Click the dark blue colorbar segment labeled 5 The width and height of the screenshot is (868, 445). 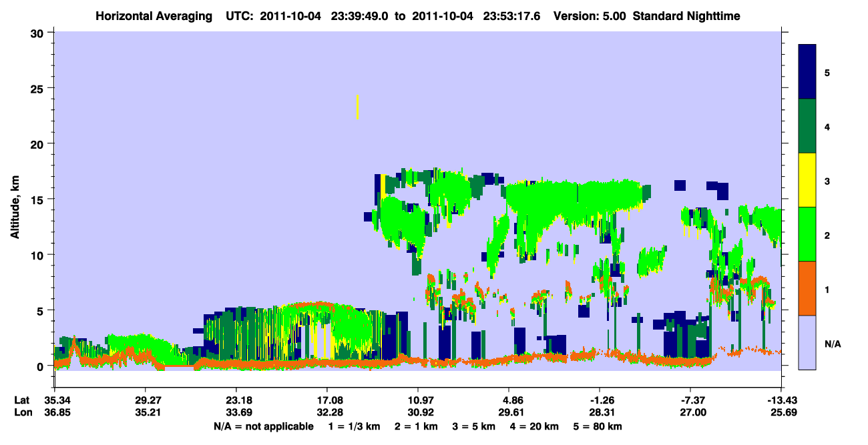click(x=807, y=72)
